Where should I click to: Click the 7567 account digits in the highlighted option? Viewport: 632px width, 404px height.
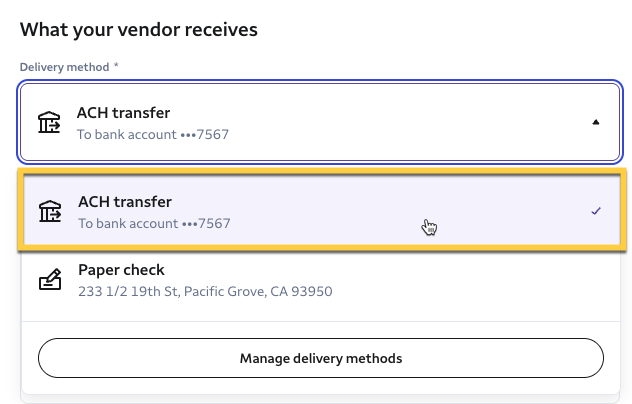click(x=214, y=223)
